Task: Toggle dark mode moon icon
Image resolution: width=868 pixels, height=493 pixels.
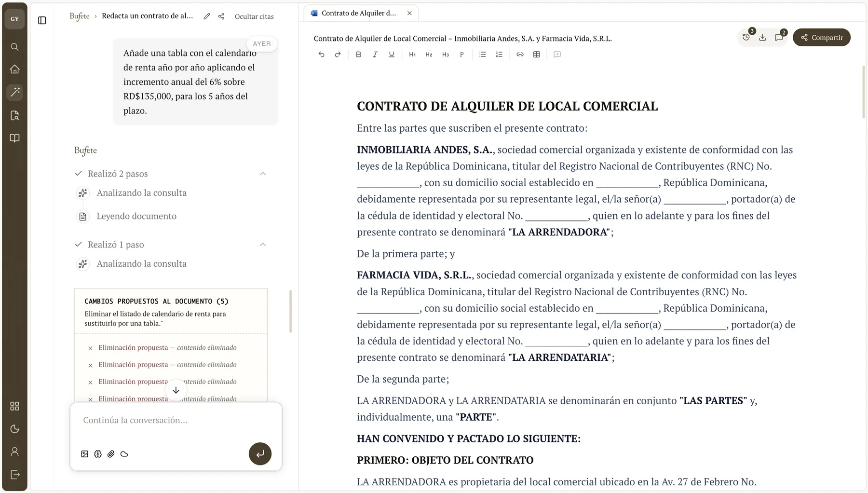Action: click(14, 429)
